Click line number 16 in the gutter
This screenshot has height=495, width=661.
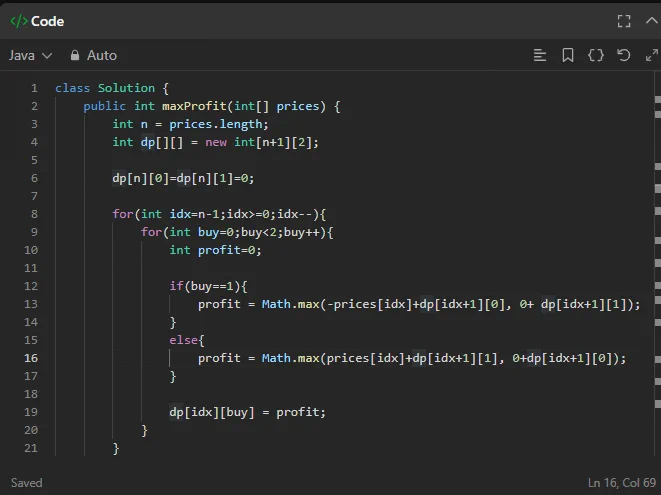point(31,358)
